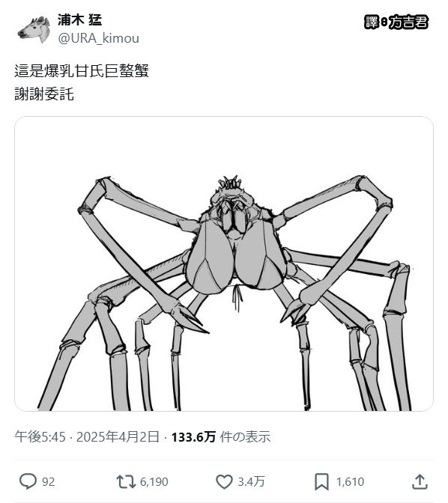Screen dimensions: 448x503
Task: Click the @URA_kimou handle
Action: click(x=99, y=38)
